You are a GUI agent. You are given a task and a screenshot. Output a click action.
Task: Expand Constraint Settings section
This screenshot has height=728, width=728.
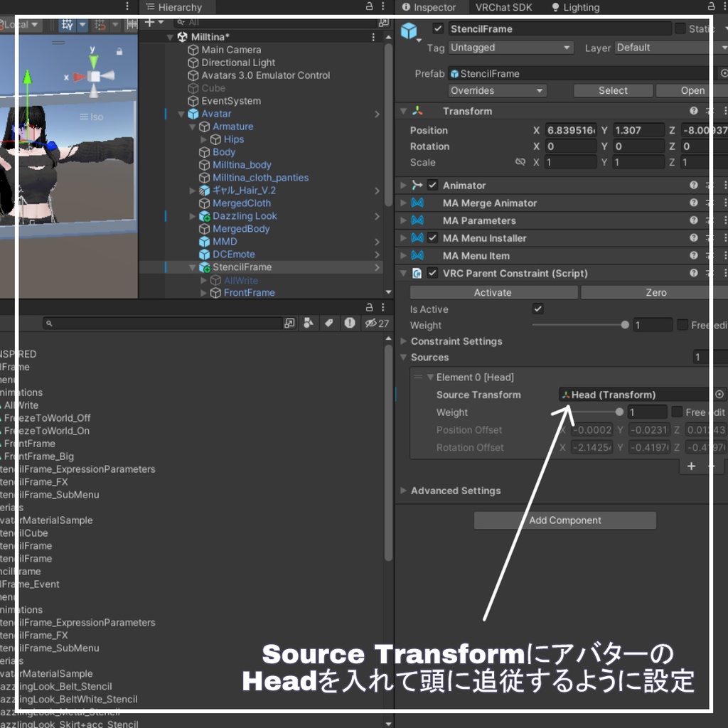(x=404, y=341)
